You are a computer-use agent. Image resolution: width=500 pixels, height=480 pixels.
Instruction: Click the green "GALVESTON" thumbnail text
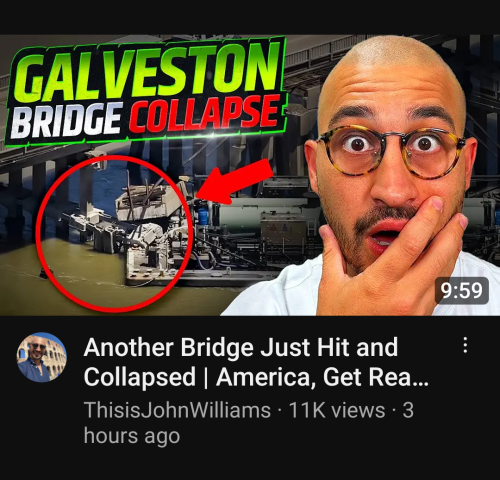147,72
